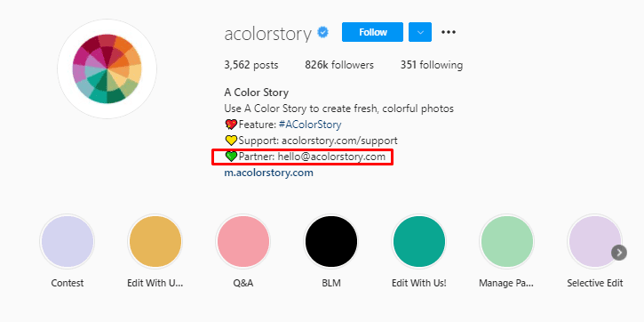
Task: Open the pink Q&A highlight
Action: [x=243, y=241]
